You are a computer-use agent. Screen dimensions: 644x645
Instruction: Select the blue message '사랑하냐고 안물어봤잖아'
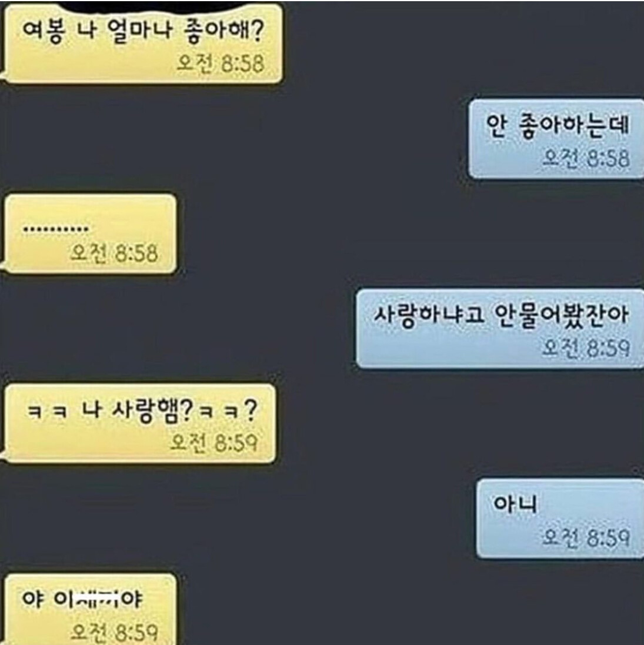pos(500,329)
